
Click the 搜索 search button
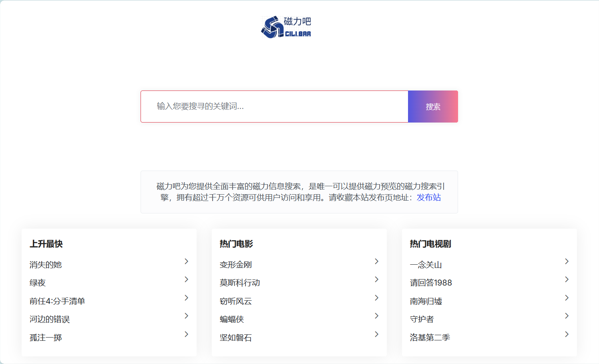433,107
